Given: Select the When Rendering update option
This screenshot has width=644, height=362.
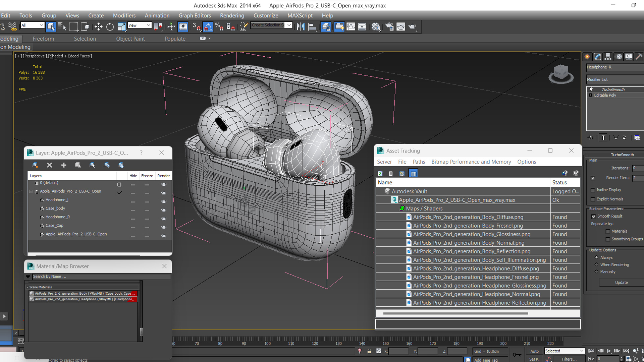Looking at the screenshot, I should 596,264.
